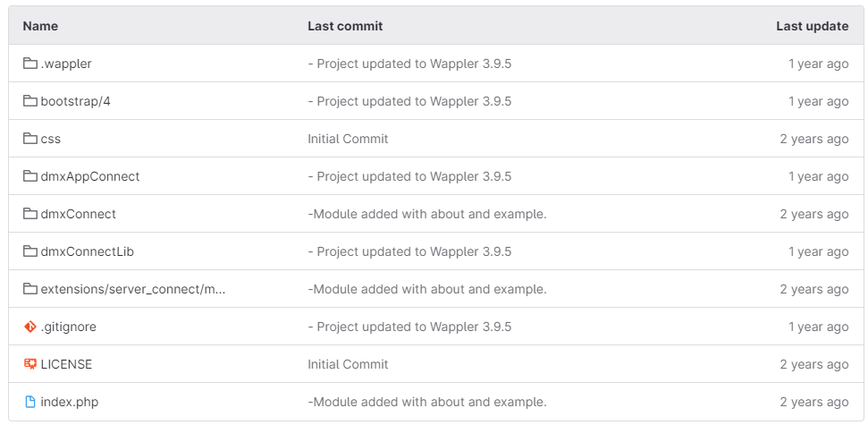Click the dmxConnectLib folder icon
This screenshot has width=868, height=425.
click(30, 251)
